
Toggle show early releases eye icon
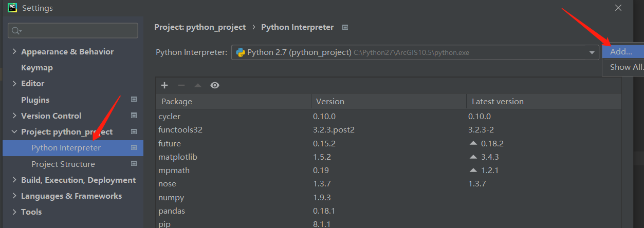(x=215, y=85)
